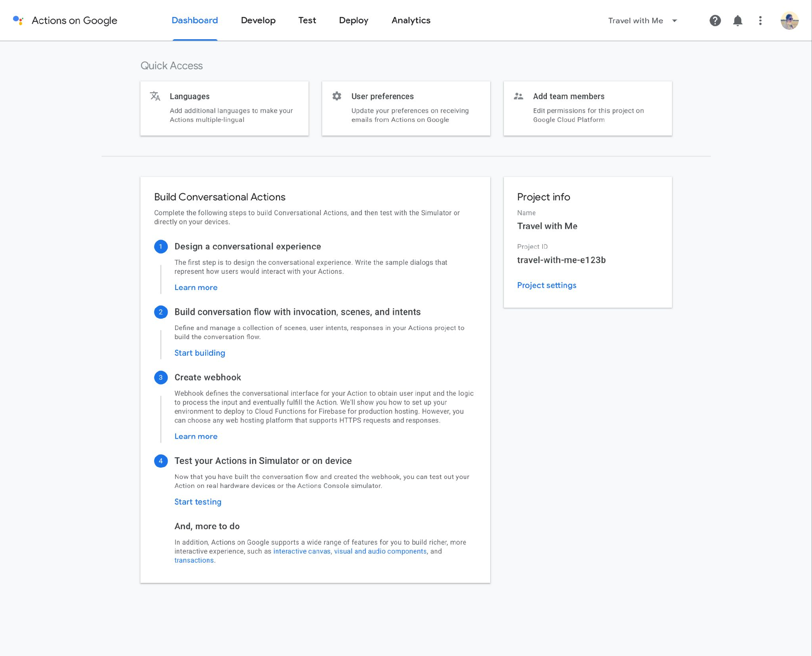Click the Design a conversational experience heading

247,247
